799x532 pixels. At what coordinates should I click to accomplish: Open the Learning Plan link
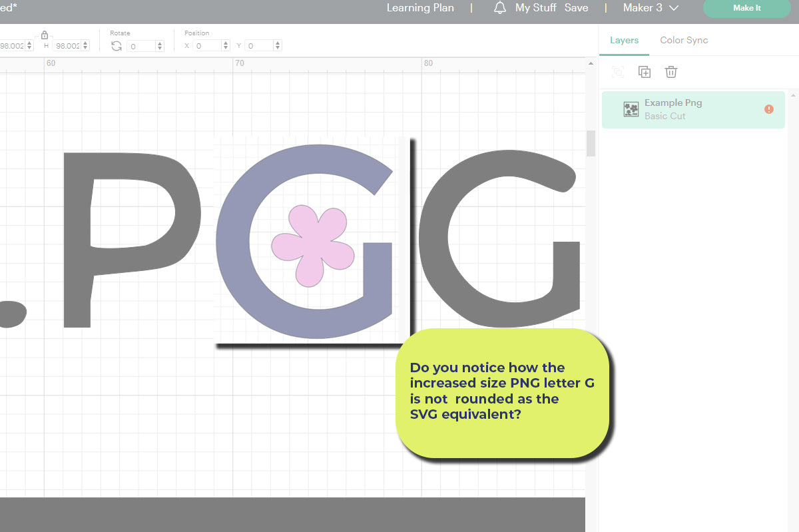click(420, 8)
